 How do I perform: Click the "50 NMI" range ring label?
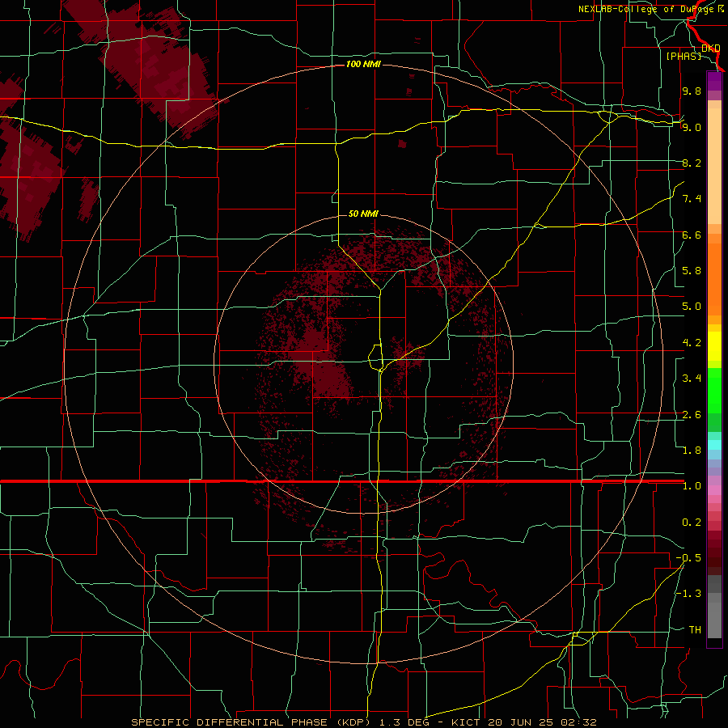[x=363, y=214]
